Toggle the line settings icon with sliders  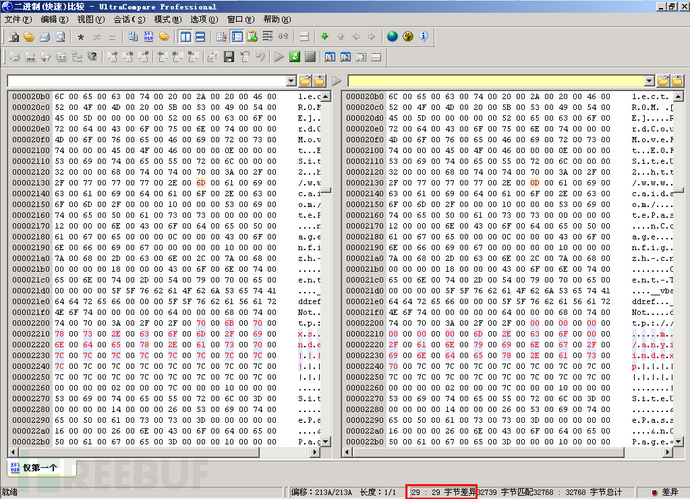coord(268,37)
